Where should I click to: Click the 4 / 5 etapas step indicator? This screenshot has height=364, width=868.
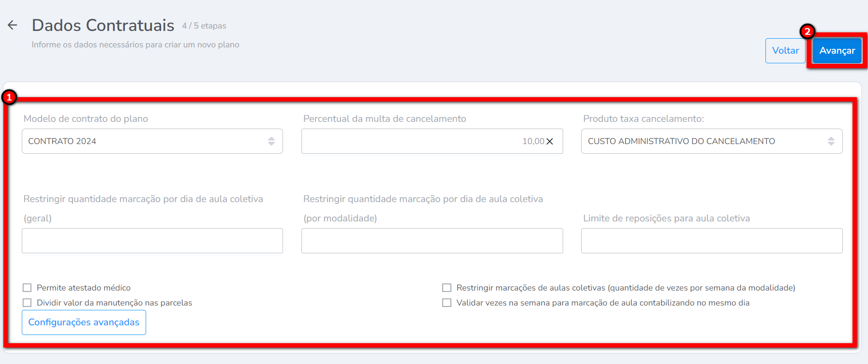pyautogui.click(x=204, y=26)
